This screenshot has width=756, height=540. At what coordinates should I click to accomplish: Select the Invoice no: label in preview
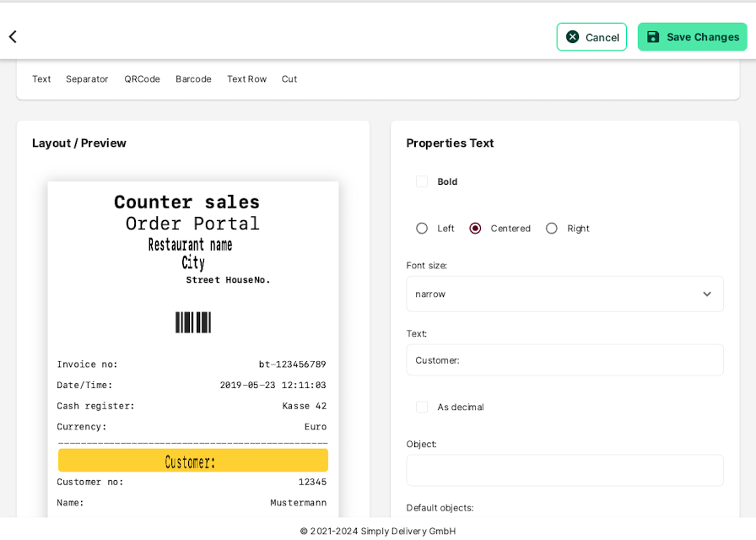pyautogui.click(x=87, y=364)
